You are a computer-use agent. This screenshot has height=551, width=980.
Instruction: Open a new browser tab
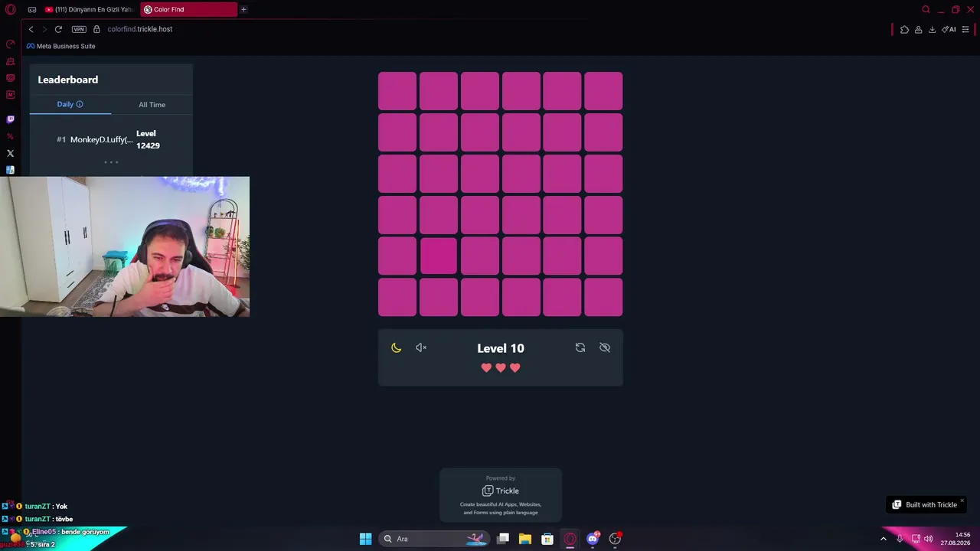pyautogui.click(x=243, y=9)
